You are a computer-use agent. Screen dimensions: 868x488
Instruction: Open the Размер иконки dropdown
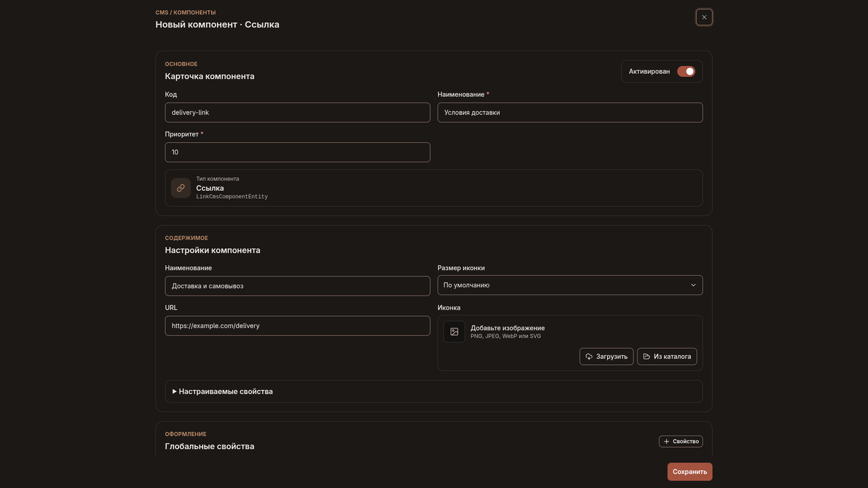coord(570,285)
